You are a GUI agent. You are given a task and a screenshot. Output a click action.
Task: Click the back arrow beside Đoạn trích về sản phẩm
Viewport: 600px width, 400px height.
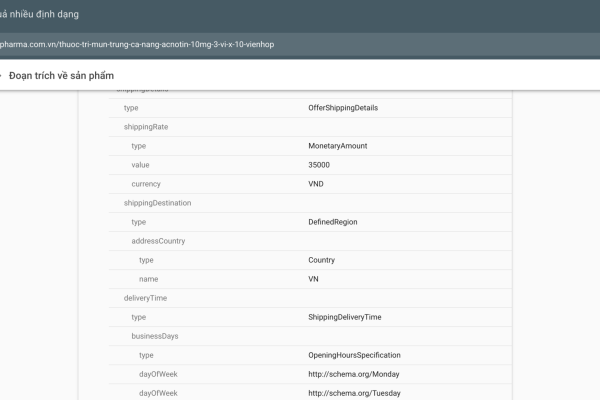click(x=2, y=75)
